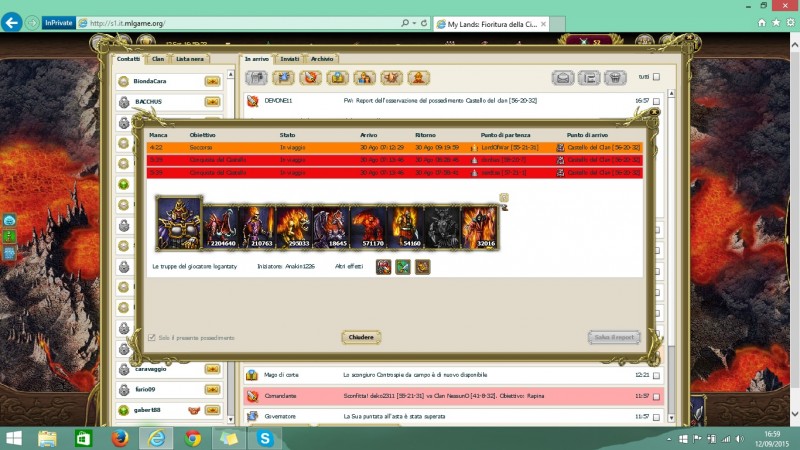Toggle the 'tutti' select-all checkbox
800x450 pixels.
click(x=656, y=77)
